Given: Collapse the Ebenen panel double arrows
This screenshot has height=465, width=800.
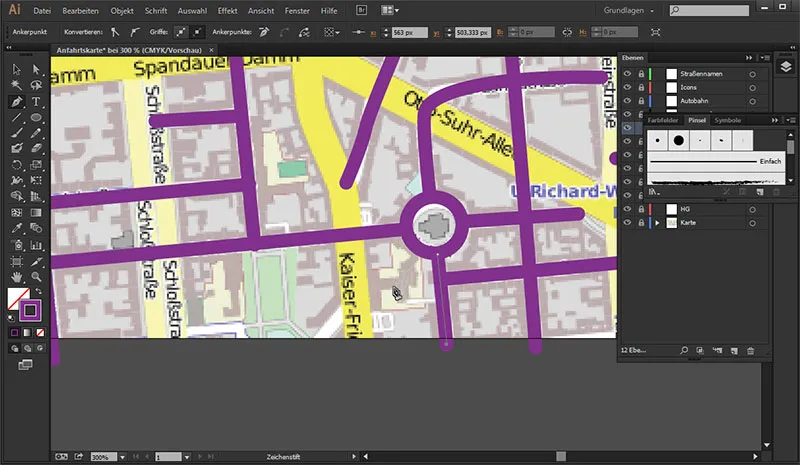Looking at the screenshot, I should coord(749,58).
